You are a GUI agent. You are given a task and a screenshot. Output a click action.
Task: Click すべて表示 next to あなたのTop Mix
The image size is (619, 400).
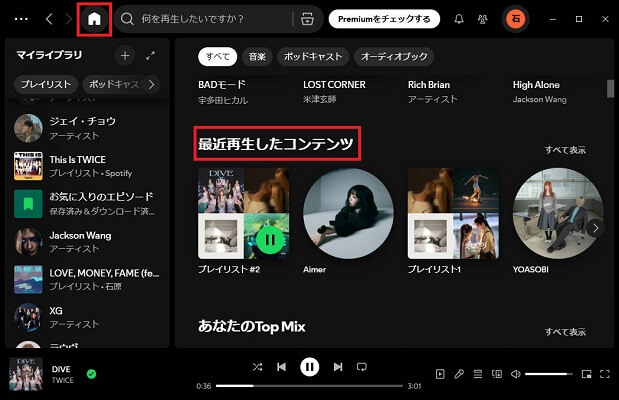565,332
